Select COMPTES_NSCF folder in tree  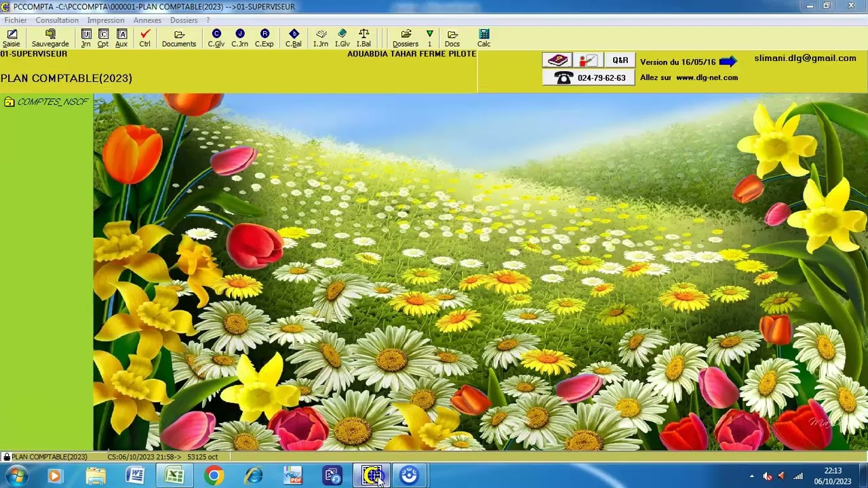coord(46,102)
